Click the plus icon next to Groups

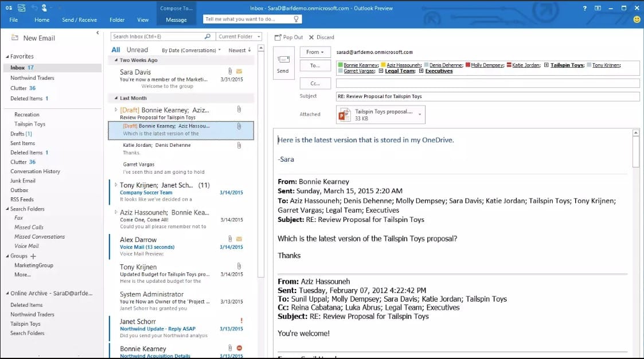(33, 256)
